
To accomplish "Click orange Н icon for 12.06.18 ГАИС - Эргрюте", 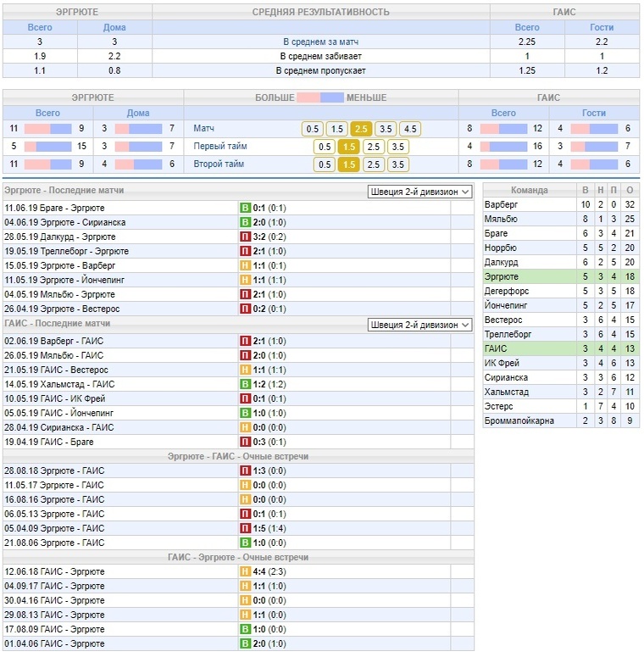I will (x=245, y=571).
